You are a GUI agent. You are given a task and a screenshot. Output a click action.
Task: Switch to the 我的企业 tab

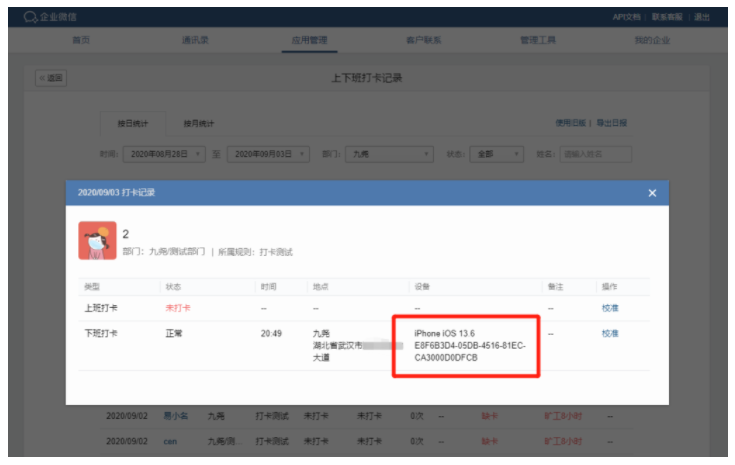pyautogui.click(x=652, y=40)
